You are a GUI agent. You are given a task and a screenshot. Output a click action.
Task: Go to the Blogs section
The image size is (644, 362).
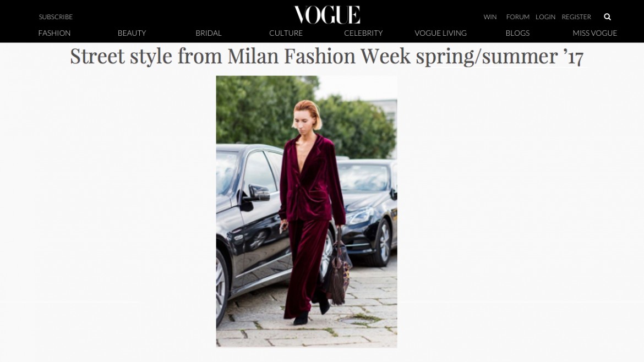[x=517, y=33]
